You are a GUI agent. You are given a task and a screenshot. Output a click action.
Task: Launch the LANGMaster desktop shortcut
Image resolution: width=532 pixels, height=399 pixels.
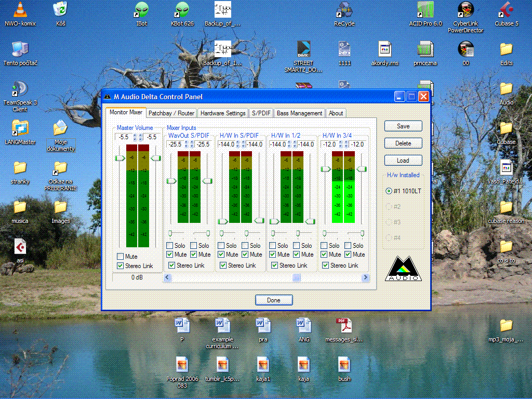(x=20, y=132)
